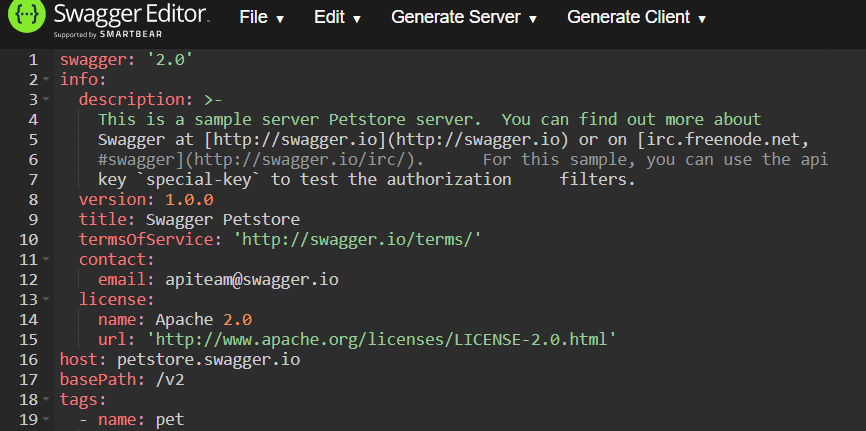The height and width of the screenshot is (431, 866).
Task: Click the 'host: petstore.swagger.io' line
Action: pos(180,359)
